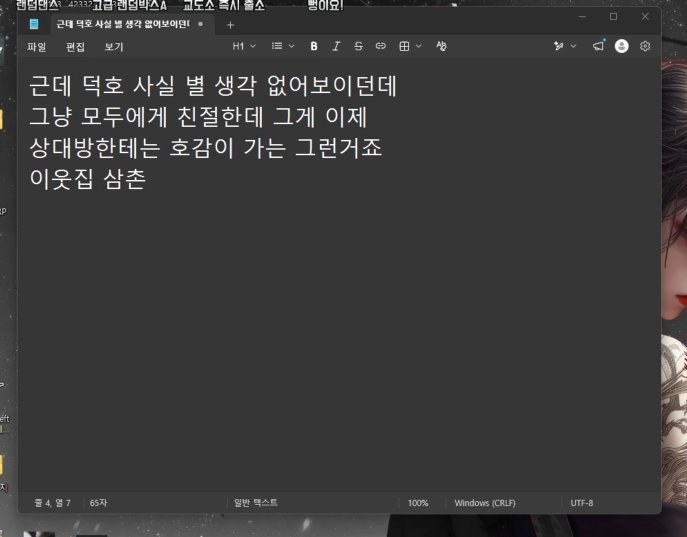This screenshot has height=537, width=687.
Task: Expand the Copilot dropdown arrow
Action: pyautogui.click(x=573, y=46)
